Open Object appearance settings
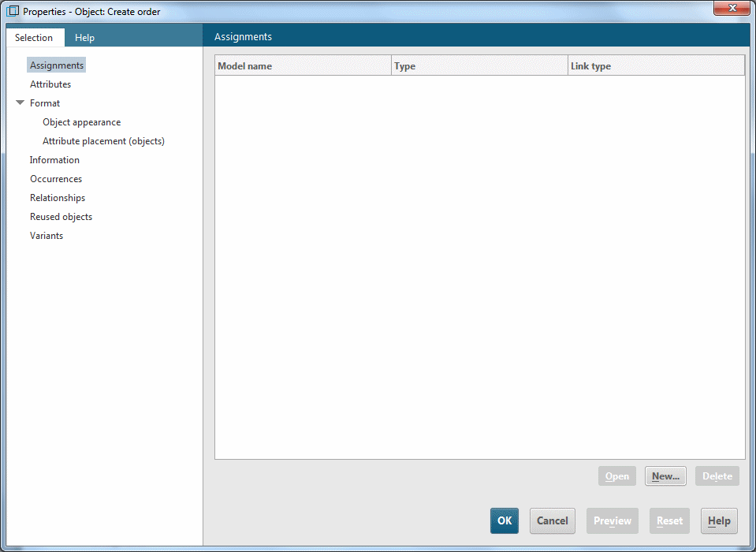 pyautogui.click(x=81, y=122)
